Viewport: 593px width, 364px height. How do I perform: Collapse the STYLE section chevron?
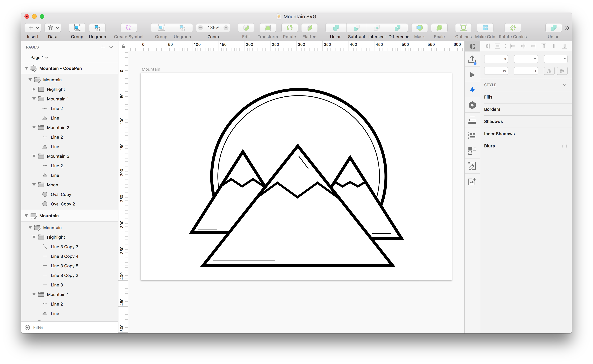point(565,85)
